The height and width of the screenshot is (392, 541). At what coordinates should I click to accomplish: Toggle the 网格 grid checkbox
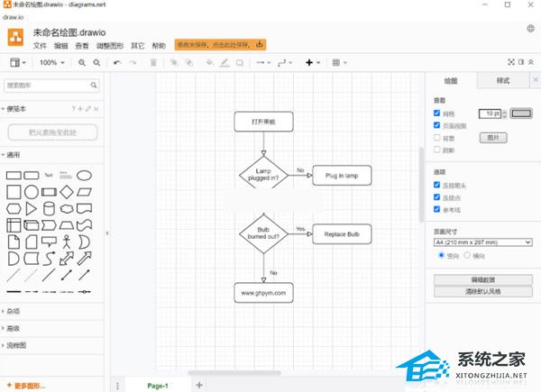point(437,114)
